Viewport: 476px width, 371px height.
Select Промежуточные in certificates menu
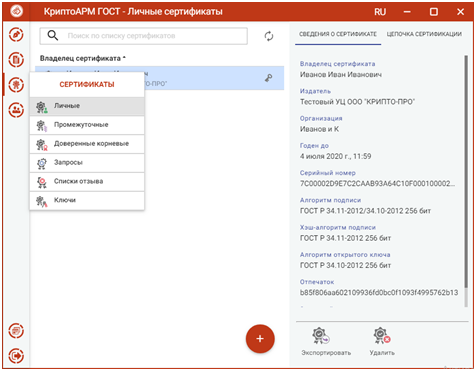[87, 125]
